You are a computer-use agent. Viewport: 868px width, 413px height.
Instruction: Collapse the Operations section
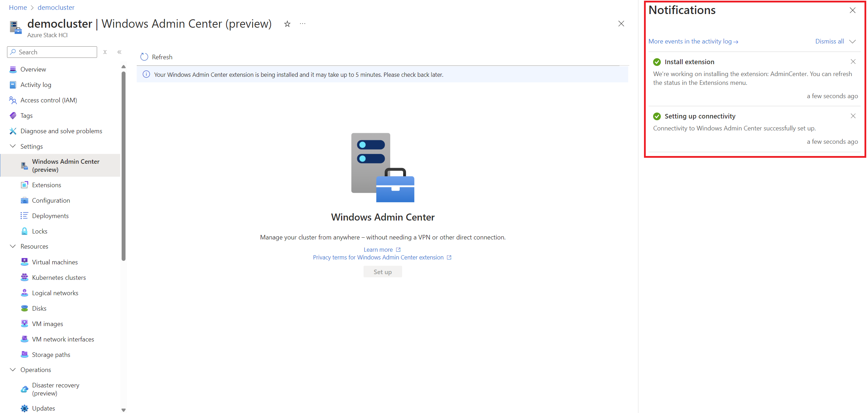(13, 370)
